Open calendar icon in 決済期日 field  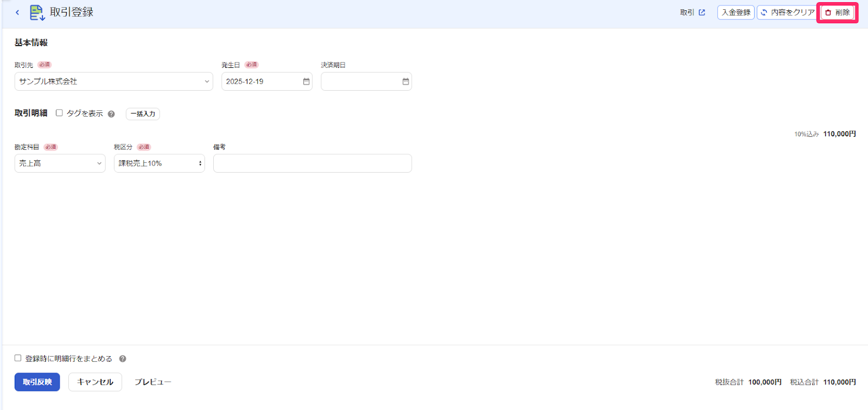[x=405, y=81]
